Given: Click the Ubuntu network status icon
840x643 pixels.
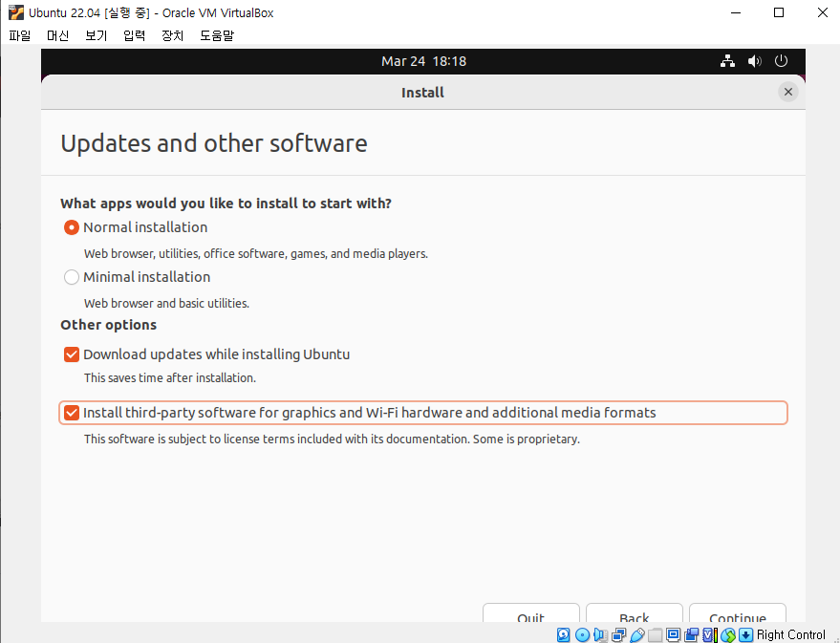Looking at the screenshot, I should (727, 61).
